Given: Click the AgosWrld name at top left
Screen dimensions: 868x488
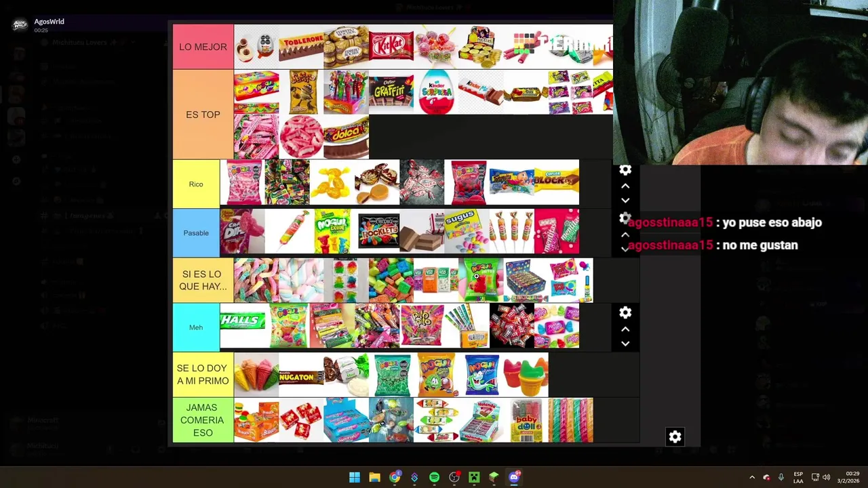Looking at the screenshot, I should [x=49, y=22].
